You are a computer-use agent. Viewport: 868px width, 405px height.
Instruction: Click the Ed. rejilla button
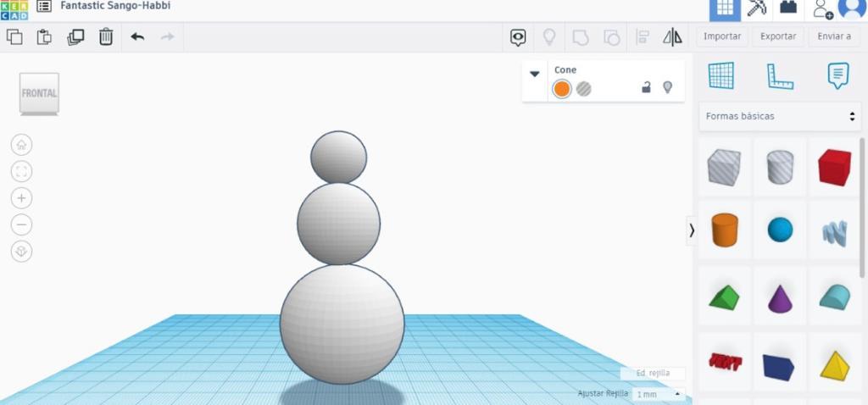point(653,374)
